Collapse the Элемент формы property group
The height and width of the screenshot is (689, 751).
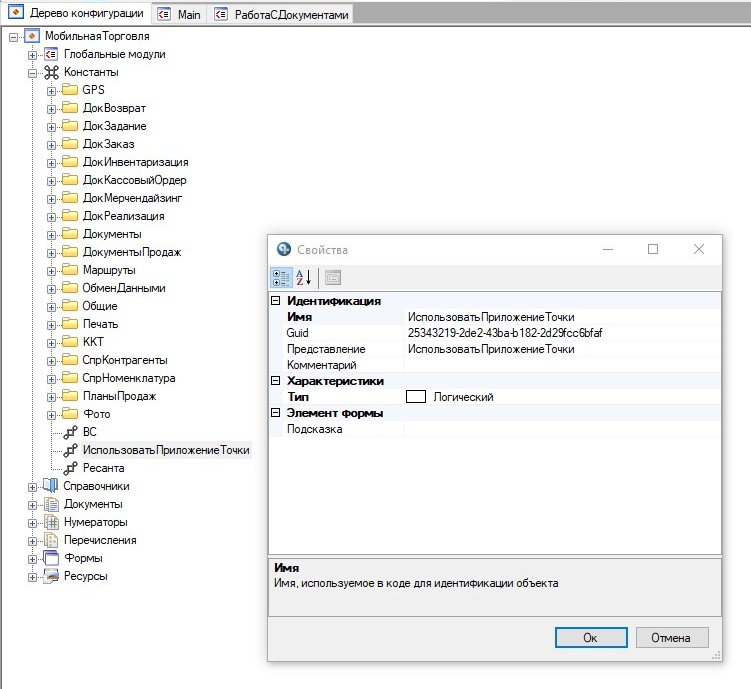(276, 413)
